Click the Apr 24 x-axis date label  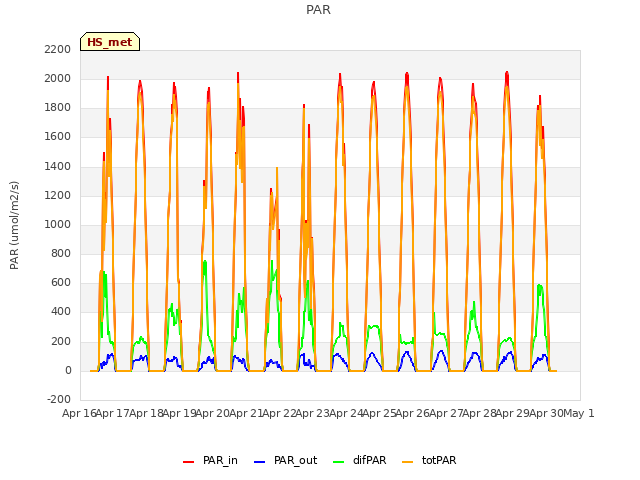click(346, 413)
